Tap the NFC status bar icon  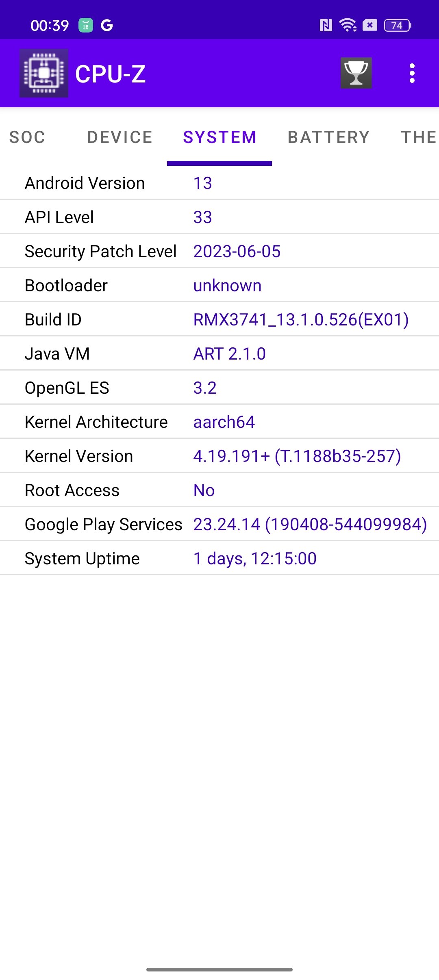326,25
